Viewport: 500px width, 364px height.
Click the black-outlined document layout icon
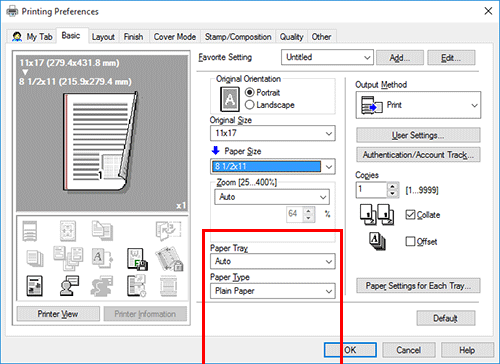tap(35, 286)
